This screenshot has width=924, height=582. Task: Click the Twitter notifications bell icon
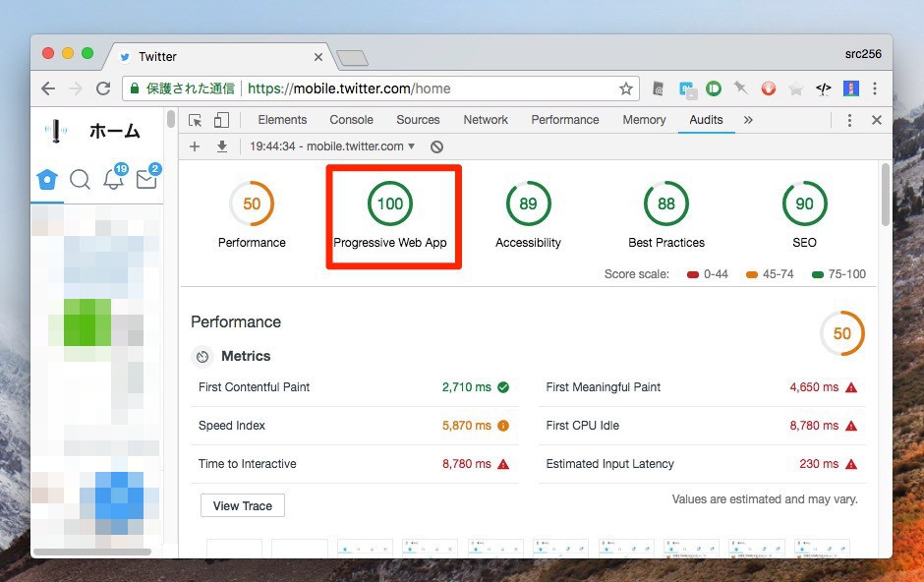point(114,179)
